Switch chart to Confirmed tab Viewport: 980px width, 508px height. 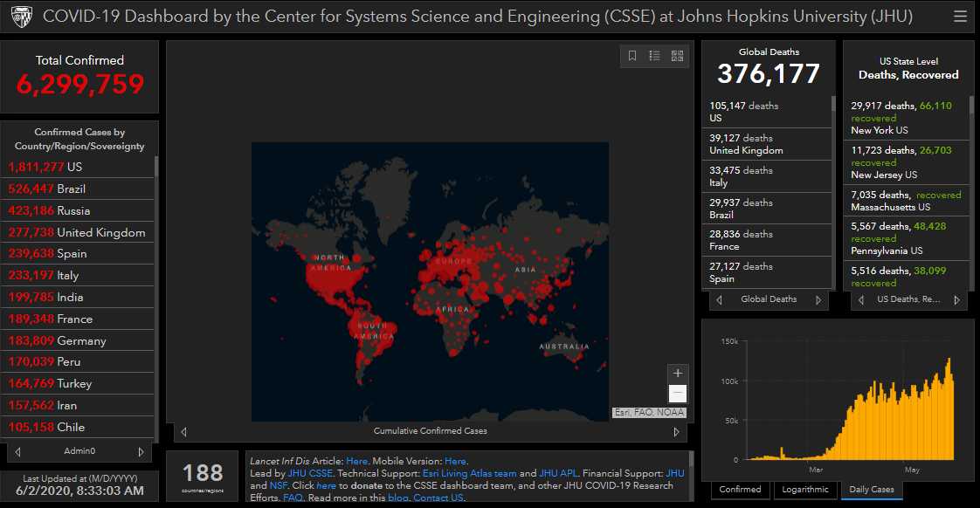point(739,490)
